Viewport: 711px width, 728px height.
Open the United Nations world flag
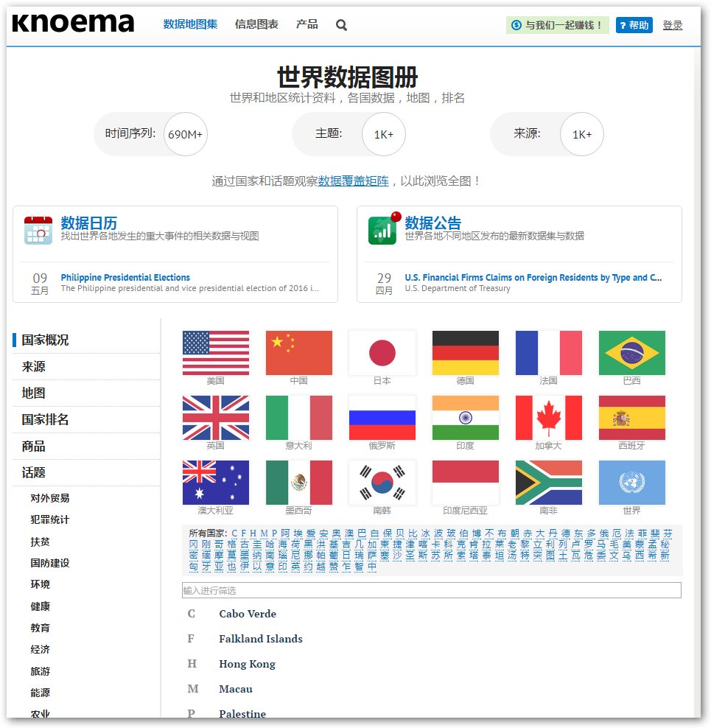click(631, 483)
